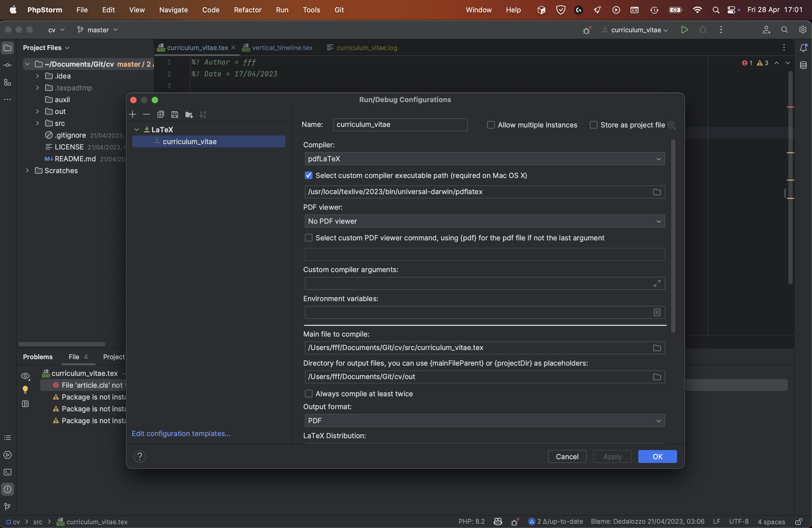
Task: Open the Compiler dropdown showing pdfLaTeX
Action: point(658,159)
